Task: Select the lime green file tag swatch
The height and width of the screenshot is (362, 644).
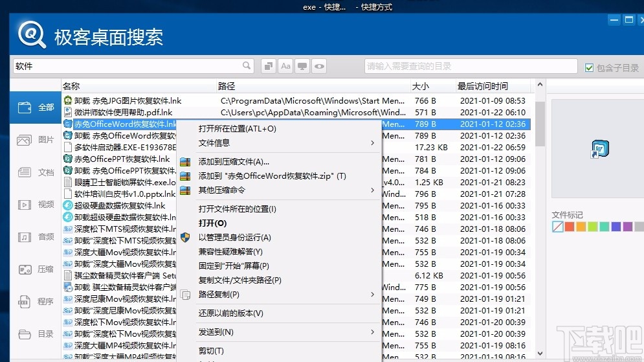Action: 593,227
